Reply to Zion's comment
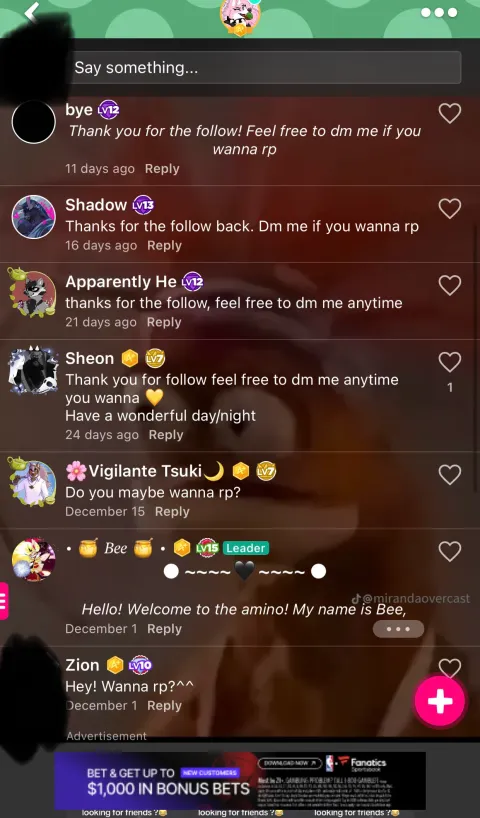This screenshot has height=818, width=480. [164, 706]
